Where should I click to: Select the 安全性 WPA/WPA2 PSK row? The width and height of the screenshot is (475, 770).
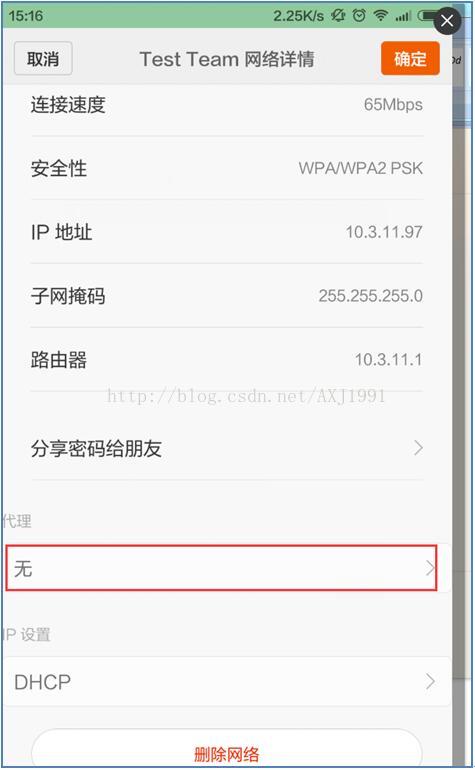click(227, 168)
